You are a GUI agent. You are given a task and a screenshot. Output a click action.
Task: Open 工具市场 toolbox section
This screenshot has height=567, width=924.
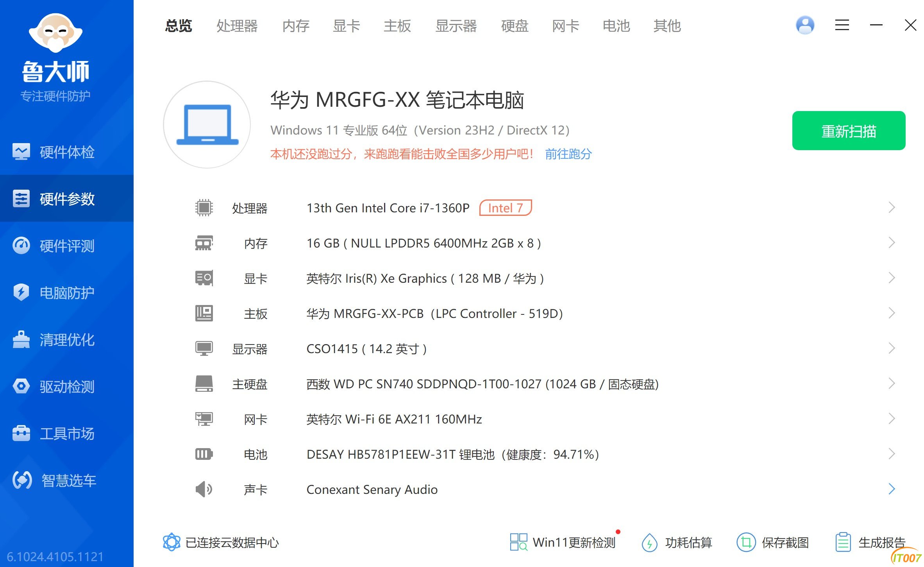tap(66, 433)
